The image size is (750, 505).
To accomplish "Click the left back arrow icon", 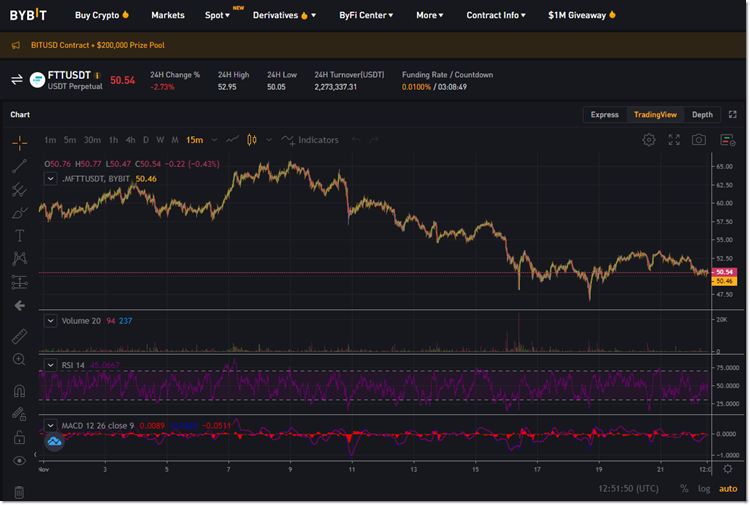I will pyautogui.click(x=20, y=306).
